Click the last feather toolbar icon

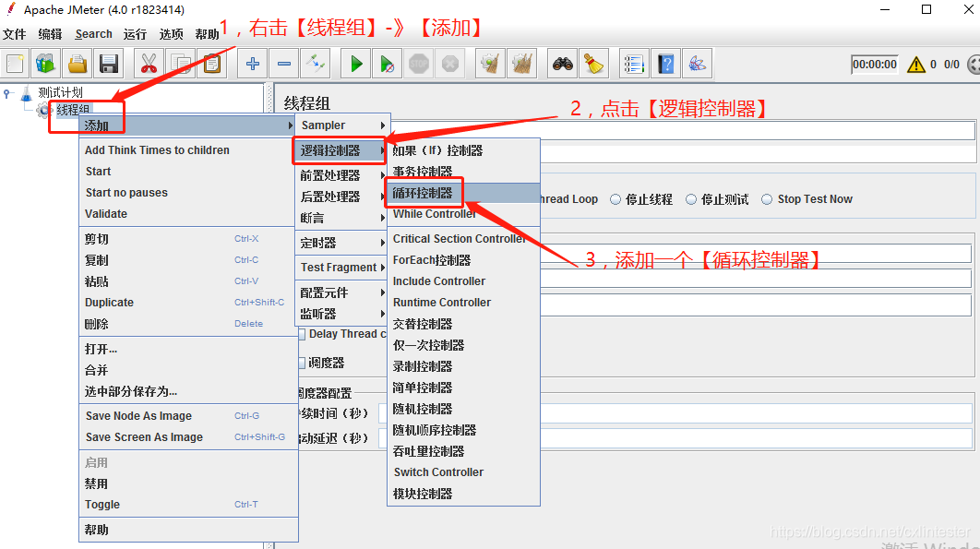(x=697, y=64)
